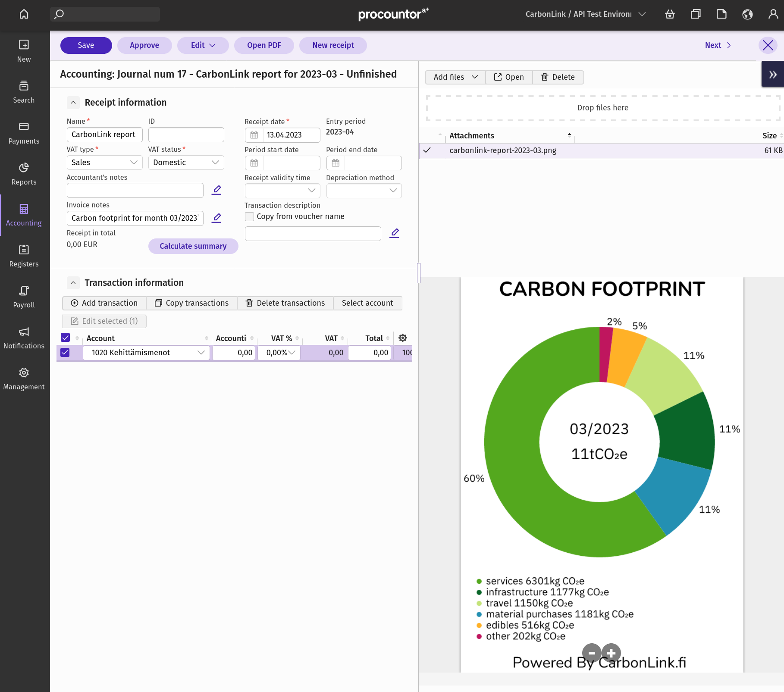
Task: Open the globe language icon
Action: click(x=747, y=14)
